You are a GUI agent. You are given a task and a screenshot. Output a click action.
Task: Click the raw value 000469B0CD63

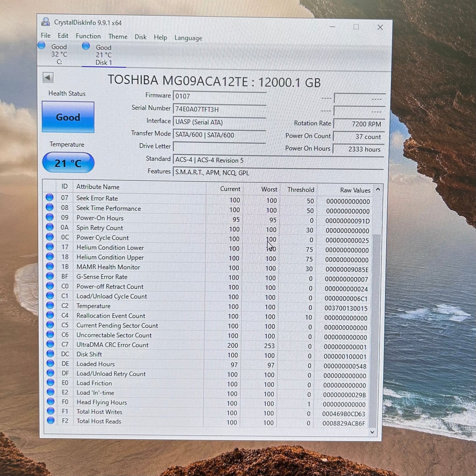coord(344,414)
